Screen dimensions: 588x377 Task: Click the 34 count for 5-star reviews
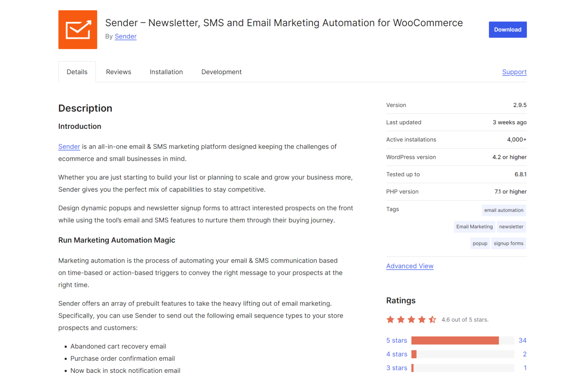522,340
